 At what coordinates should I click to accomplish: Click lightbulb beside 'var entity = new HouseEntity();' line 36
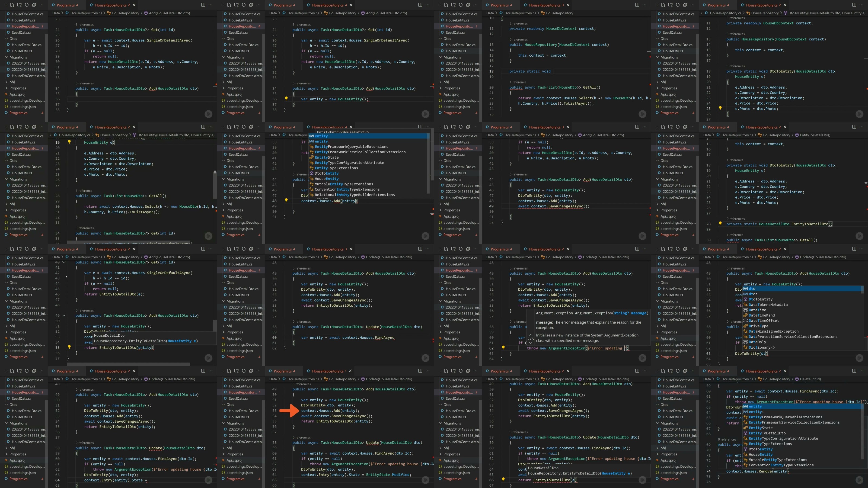click(x=286, y=98)
